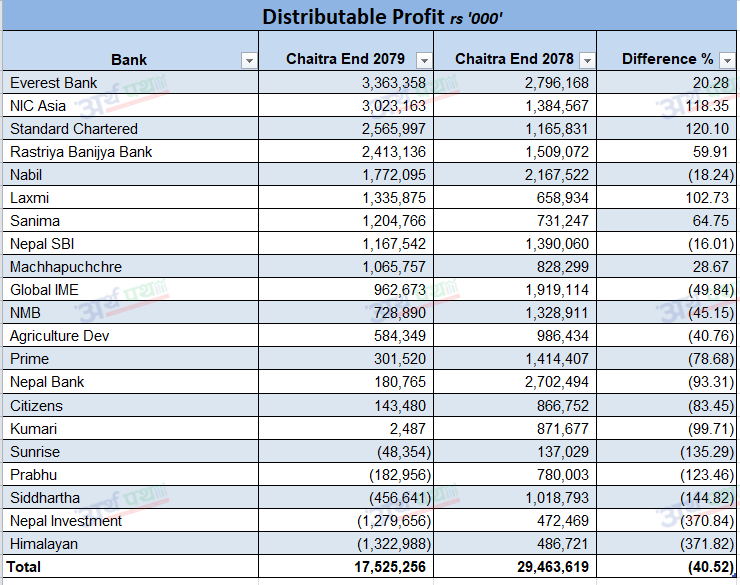Select the Prime bank cell
The height and width of the screenshot is (585, 740).
click(131, 359)
